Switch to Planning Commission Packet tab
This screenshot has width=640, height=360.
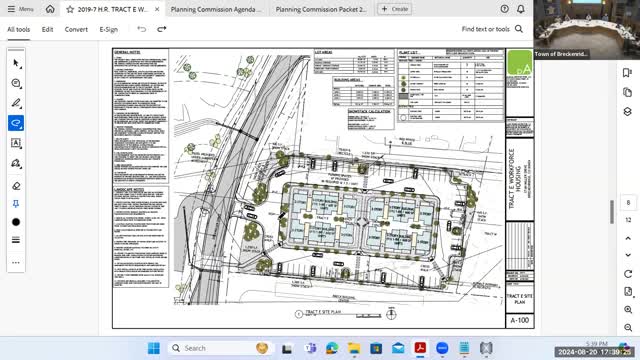point(321,9)
